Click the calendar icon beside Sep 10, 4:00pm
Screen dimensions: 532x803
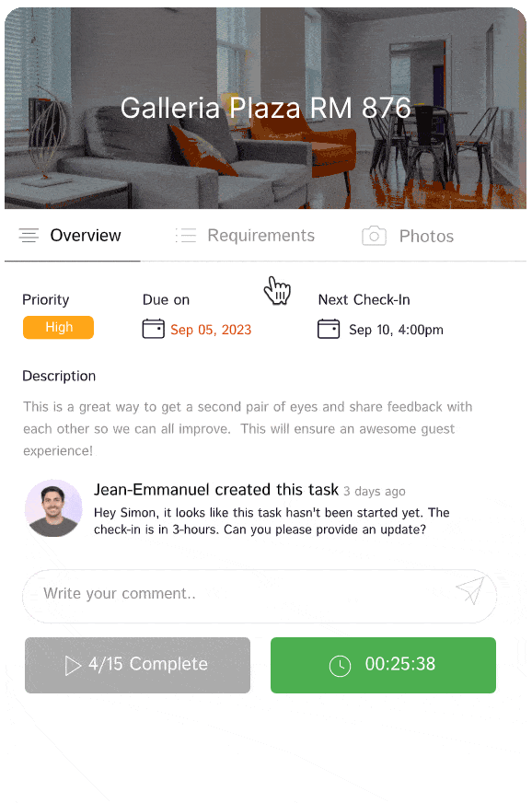pos(329,329)
